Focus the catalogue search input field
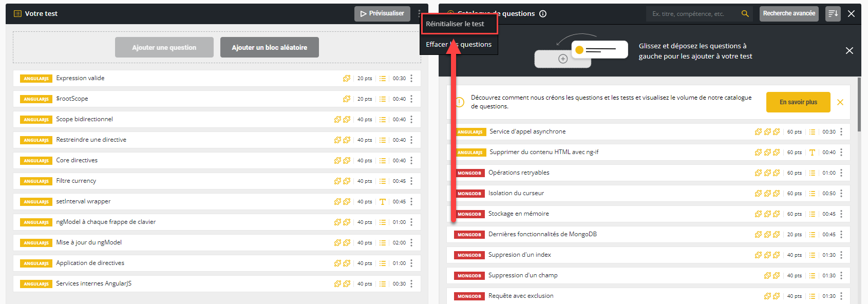 pyautogui.click(x=693, y=14)
